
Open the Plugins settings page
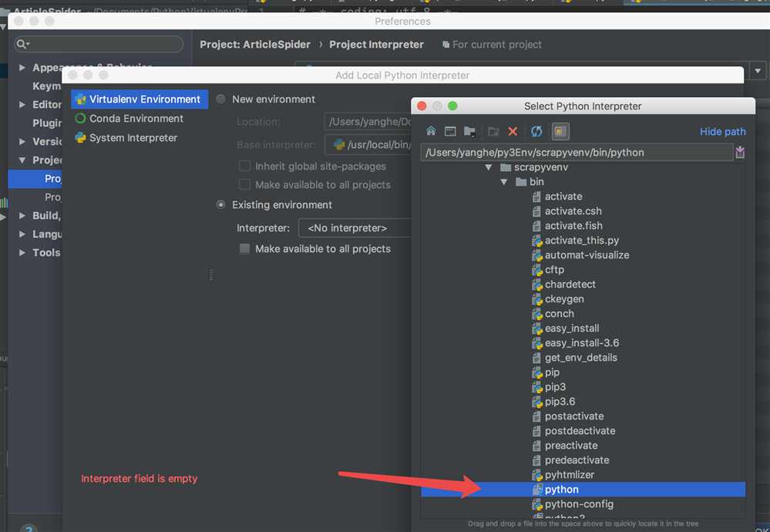tap(47, 123)
